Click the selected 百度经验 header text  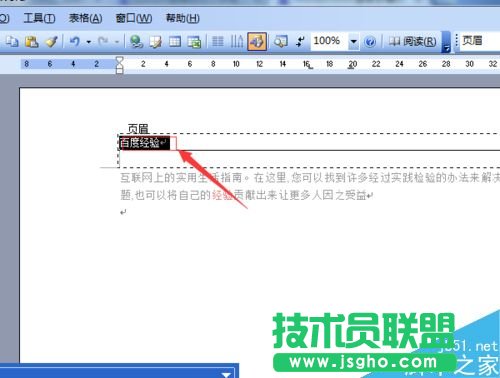pos(140,143)
